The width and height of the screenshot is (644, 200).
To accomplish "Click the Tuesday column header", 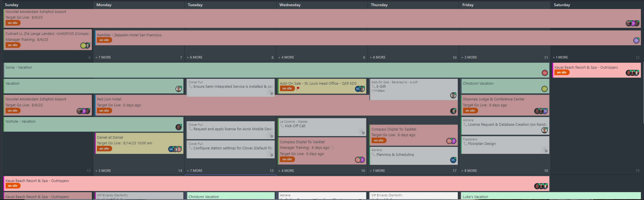I will [195, 5].
